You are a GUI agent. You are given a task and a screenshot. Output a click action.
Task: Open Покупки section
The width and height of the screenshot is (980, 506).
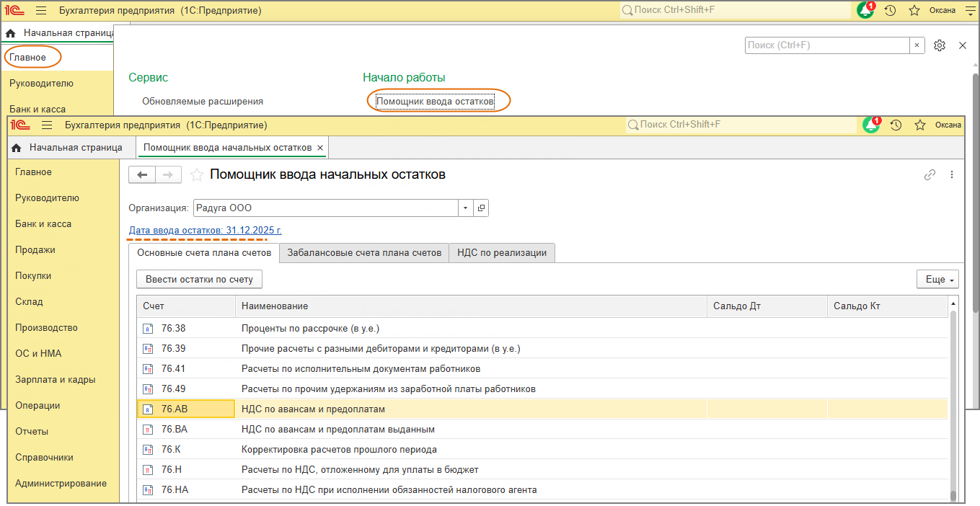tap(33, 276)
